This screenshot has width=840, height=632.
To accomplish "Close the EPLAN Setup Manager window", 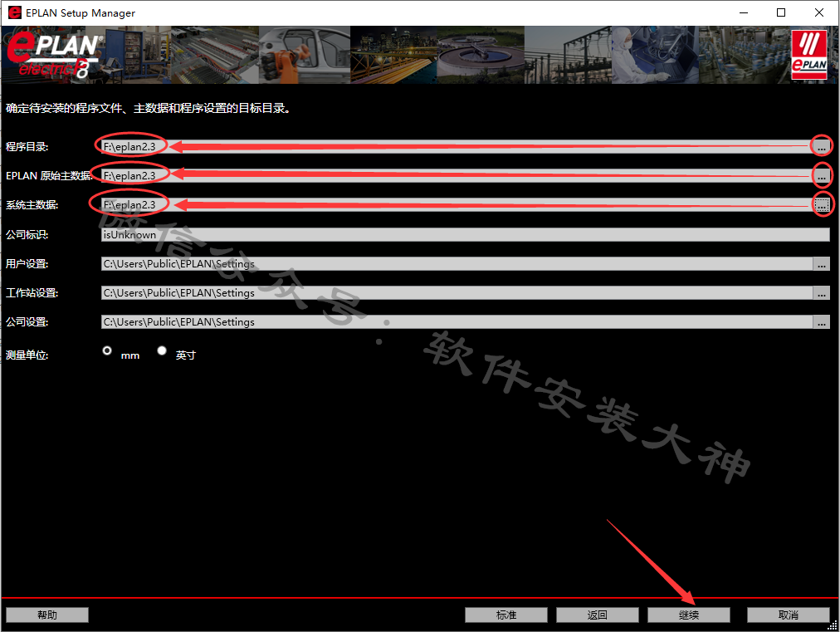I will coord(819,12).
